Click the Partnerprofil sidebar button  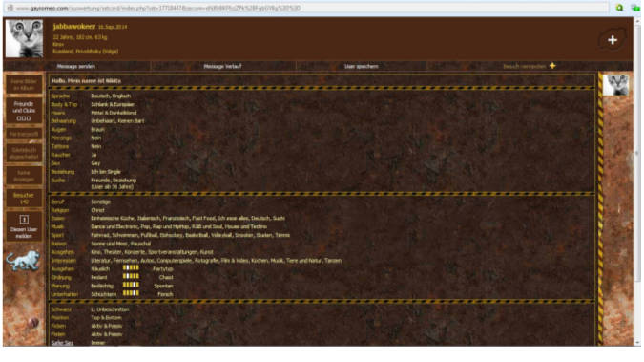pos(24,134)
